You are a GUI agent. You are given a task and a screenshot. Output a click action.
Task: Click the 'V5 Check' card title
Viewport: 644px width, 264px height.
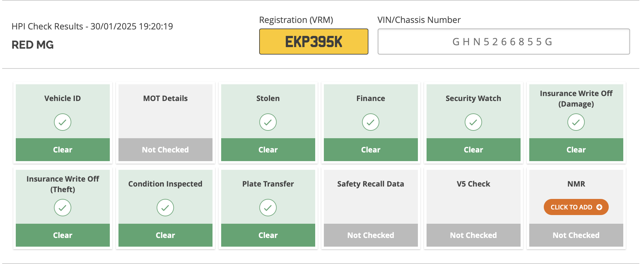click(473, 184)
